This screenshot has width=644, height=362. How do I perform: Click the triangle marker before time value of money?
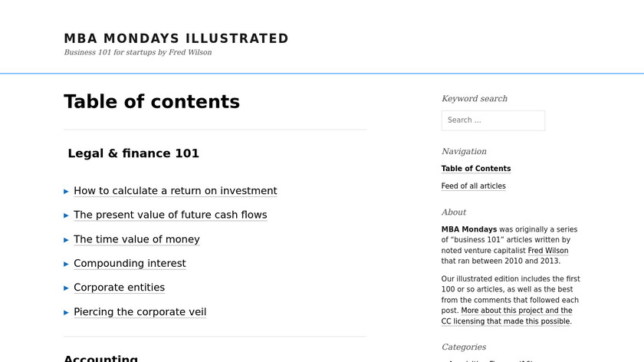[67, 239]
